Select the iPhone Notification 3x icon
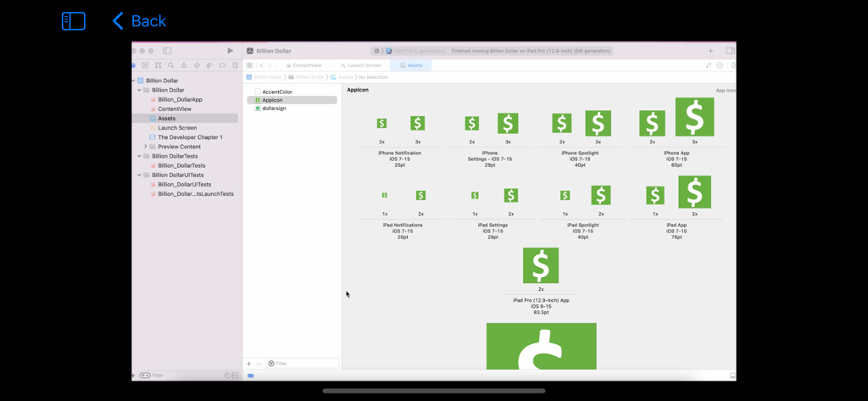The image size is (868, 401). 418,124
